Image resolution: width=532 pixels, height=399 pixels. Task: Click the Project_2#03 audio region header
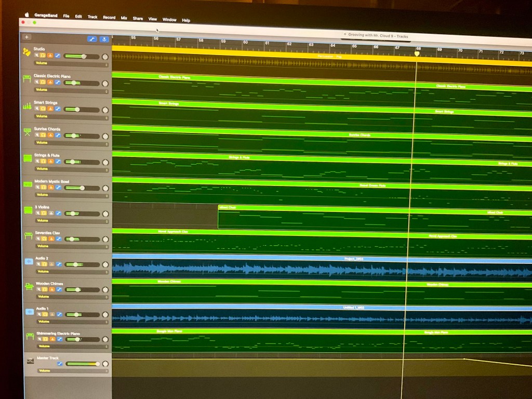click(353, 258)
